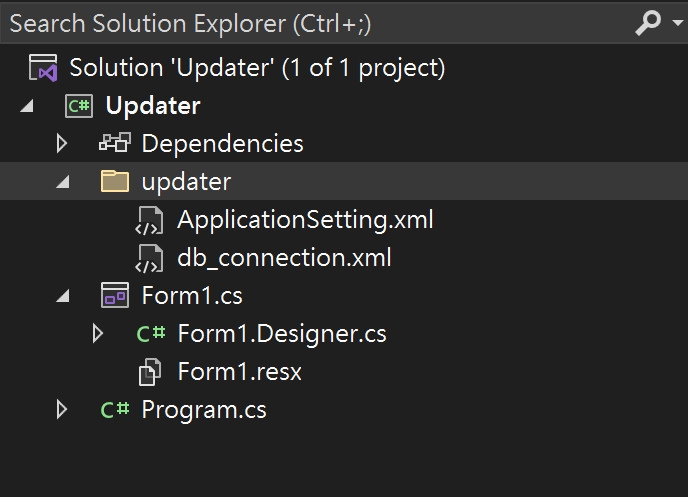Expand the Form1.Designer.cs node
688x497 pixels.
pos(97,334)
